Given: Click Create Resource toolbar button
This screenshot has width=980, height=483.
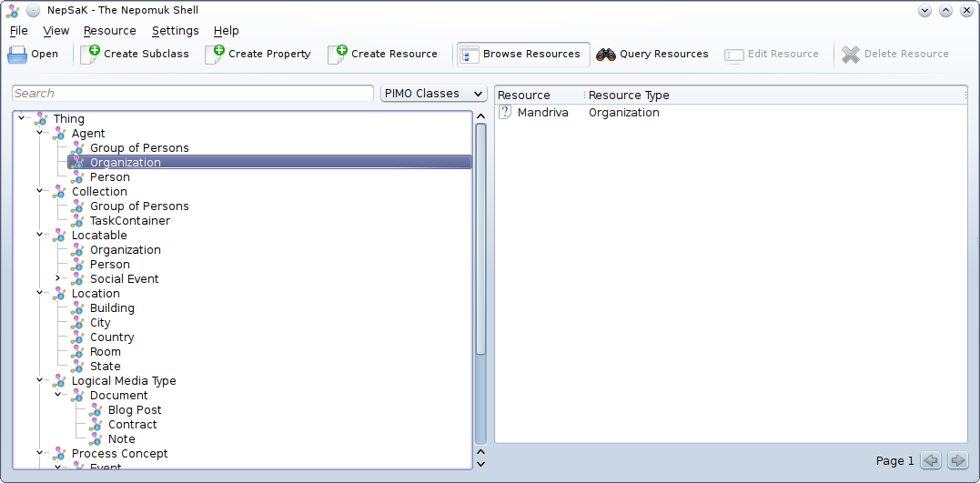Looking at the screenshot, I should 382,55.
